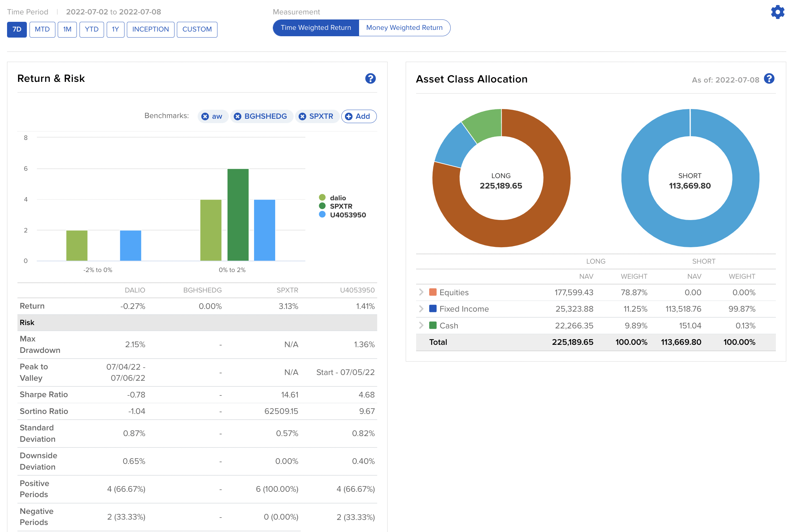Remove the aw benchmark chip
798x532 pixels.
tap(205, 117)
